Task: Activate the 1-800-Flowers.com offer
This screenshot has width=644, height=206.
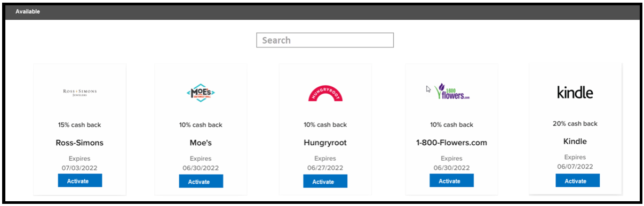Action: (x=451, y=181)
